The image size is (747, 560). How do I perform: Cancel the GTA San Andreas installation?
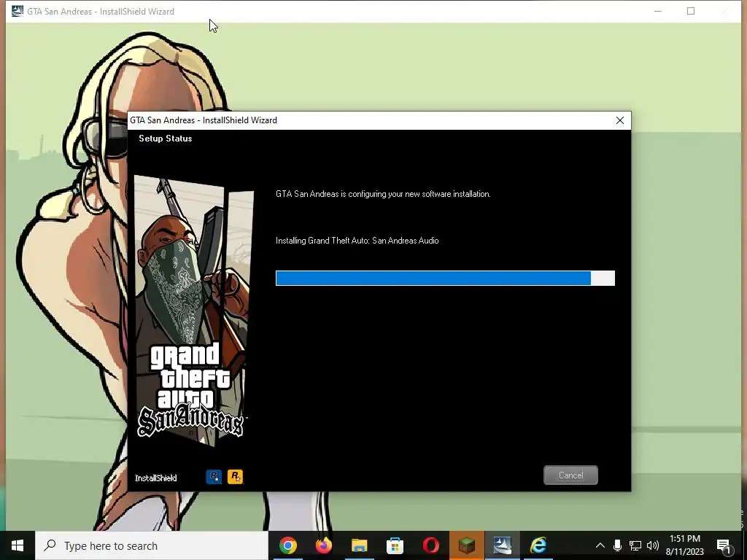pyautogui.click(x=570, y=475)
